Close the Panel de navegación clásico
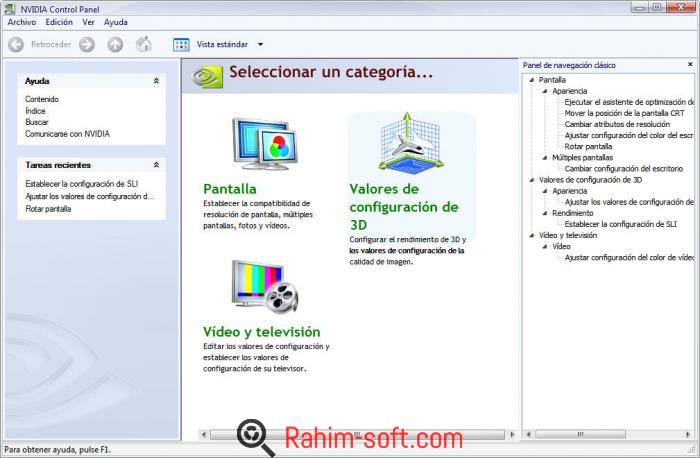 pyautogui.click(x=690, y=64)
